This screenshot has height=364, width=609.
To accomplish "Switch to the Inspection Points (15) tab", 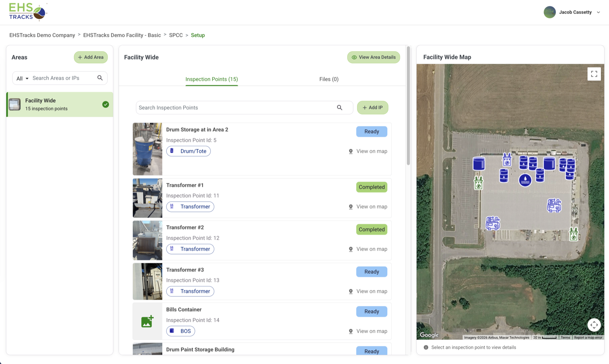I will (211, 79).
